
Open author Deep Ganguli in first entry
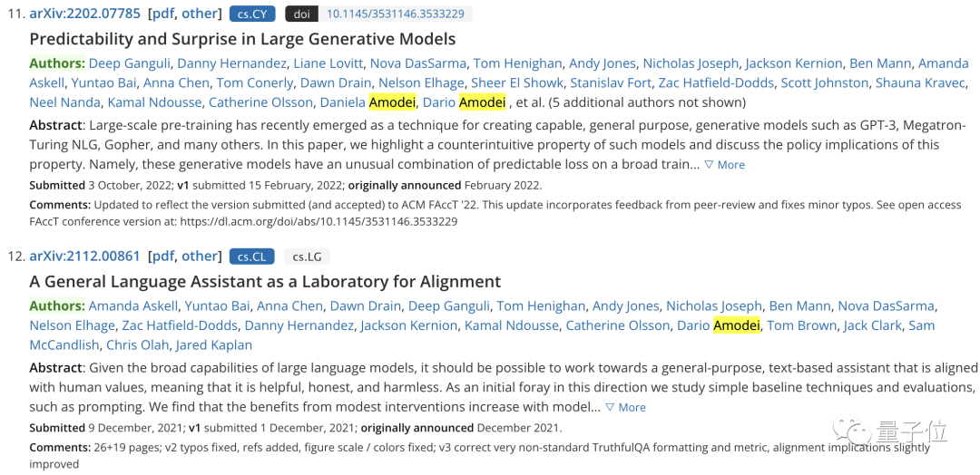[130, 63]
